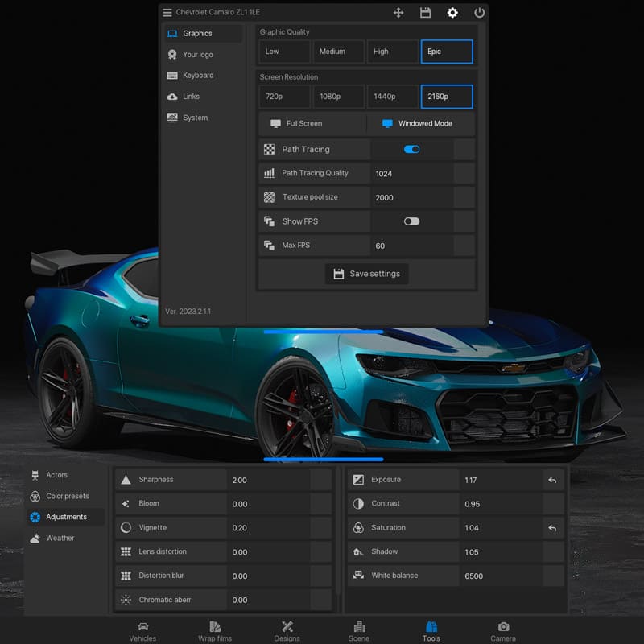Click the Texture pool size icon
The height and width of the screenshot is (644, 644).
269,197
